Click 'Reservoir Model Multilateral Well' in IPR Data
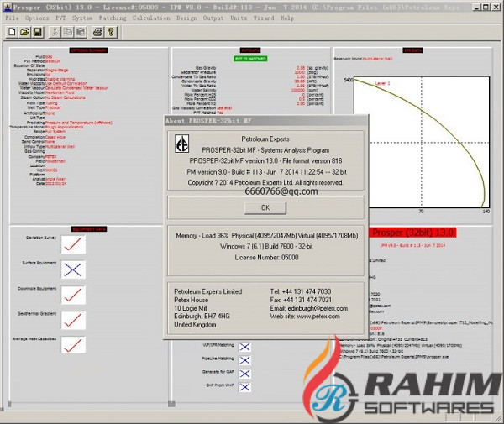This screenshot has width=504, height=424. pos(363,59)
